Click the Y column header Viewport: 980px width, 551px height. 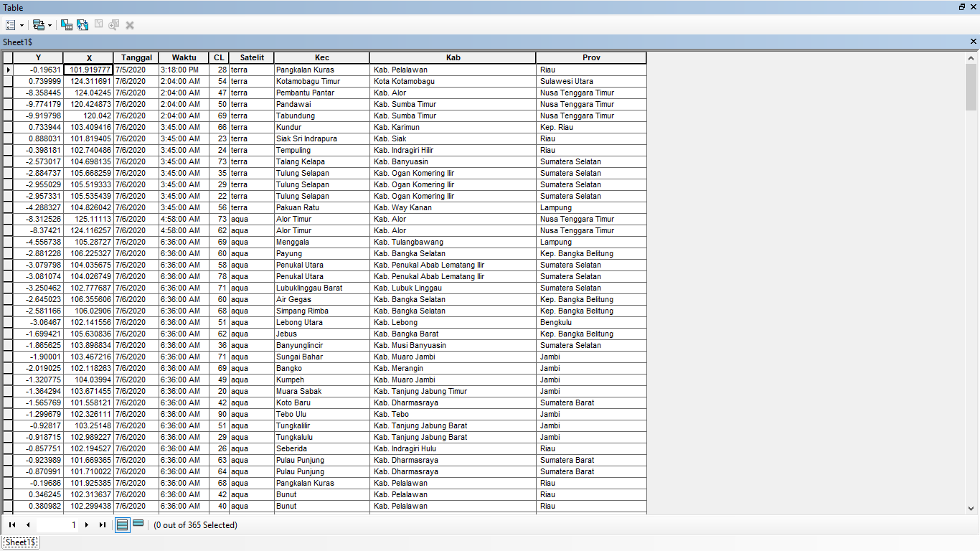coord(38,57)
